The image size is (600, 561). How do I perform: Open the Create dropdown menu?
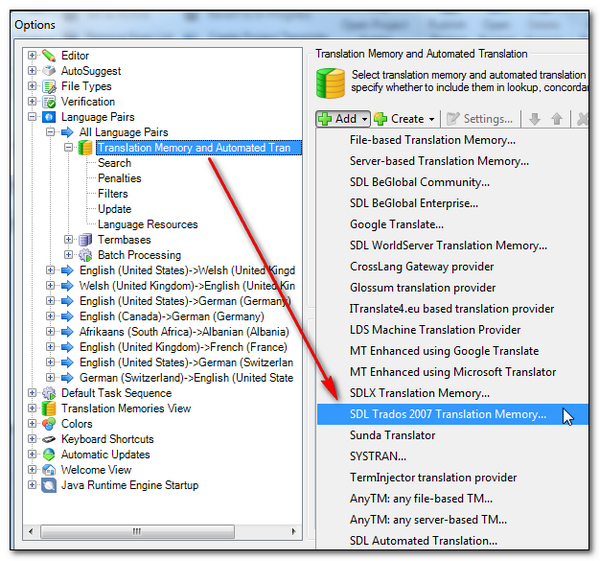tap(432, 119)
